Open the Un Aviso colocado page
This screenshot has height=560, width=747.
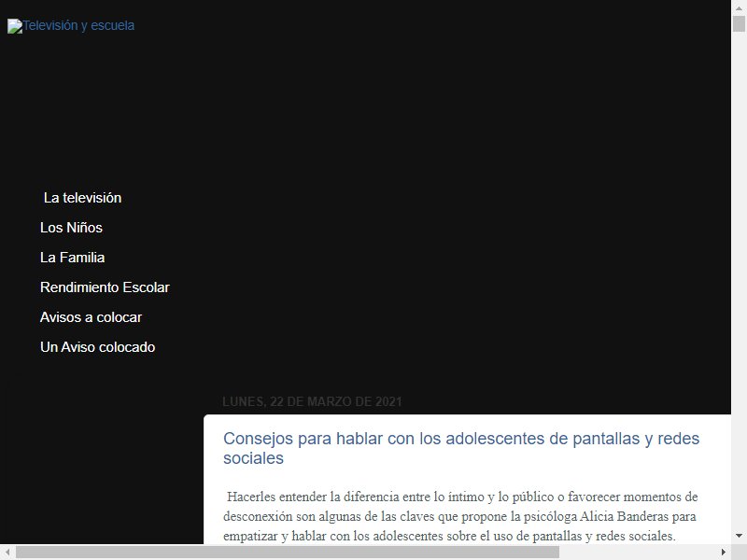(x=98, y=347)
